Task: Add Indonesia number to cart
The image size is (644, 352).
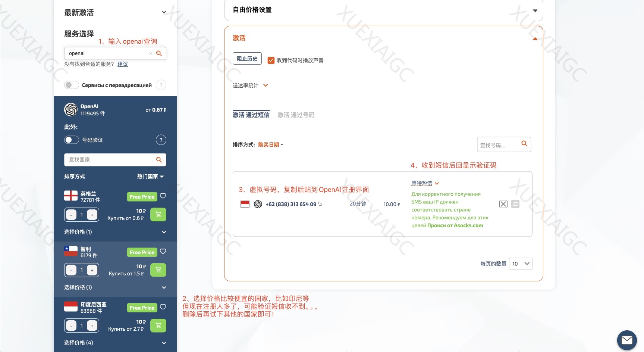Action: click(158, 325)
